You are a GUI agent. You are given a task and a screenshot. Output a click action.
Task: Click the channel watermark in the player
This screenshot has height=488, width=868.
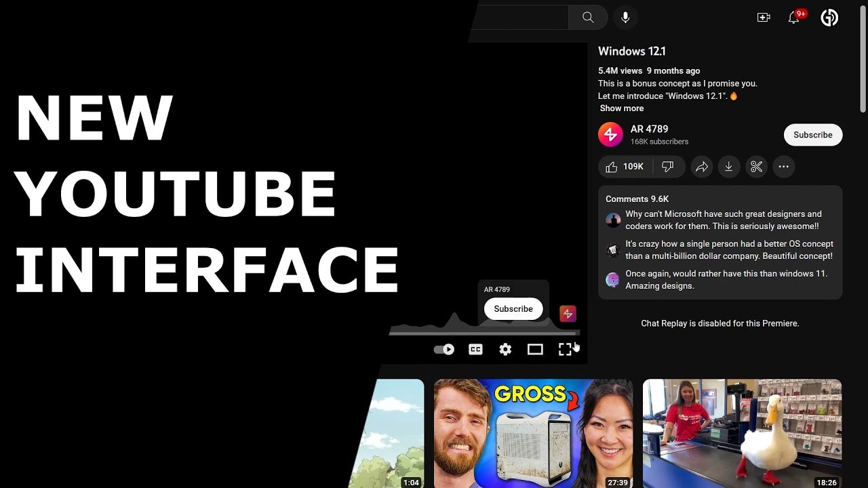568,313
